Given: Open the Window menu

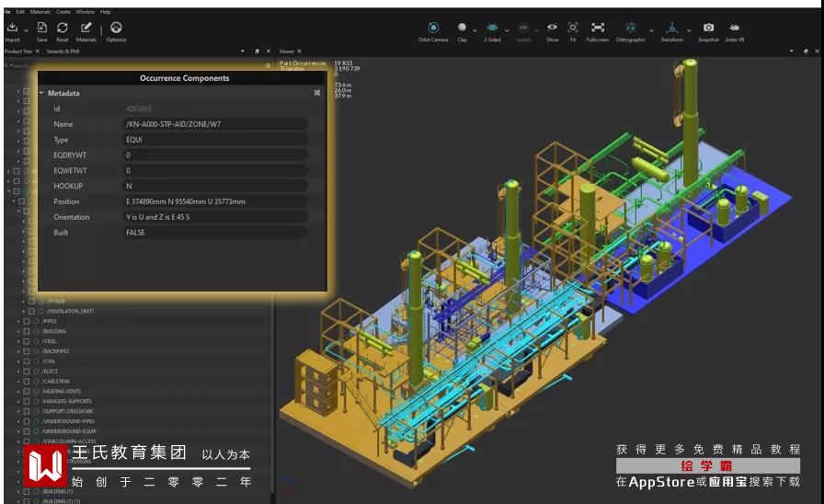Looking at the screenshot, I should 86,12.
